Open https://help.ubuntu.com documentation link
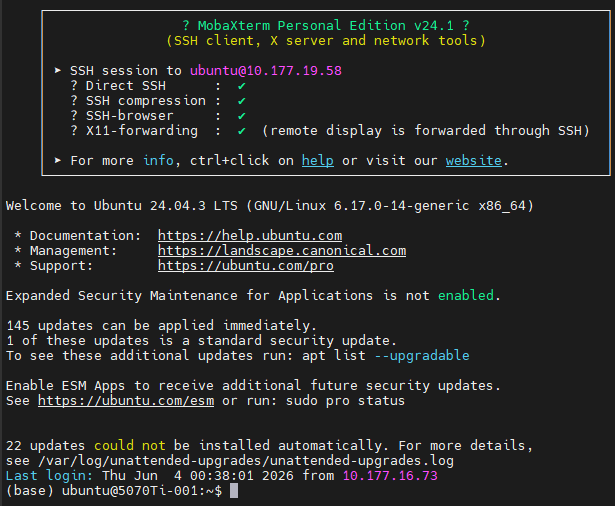This screenshot has height=506, width=615. tap(250, 236)
